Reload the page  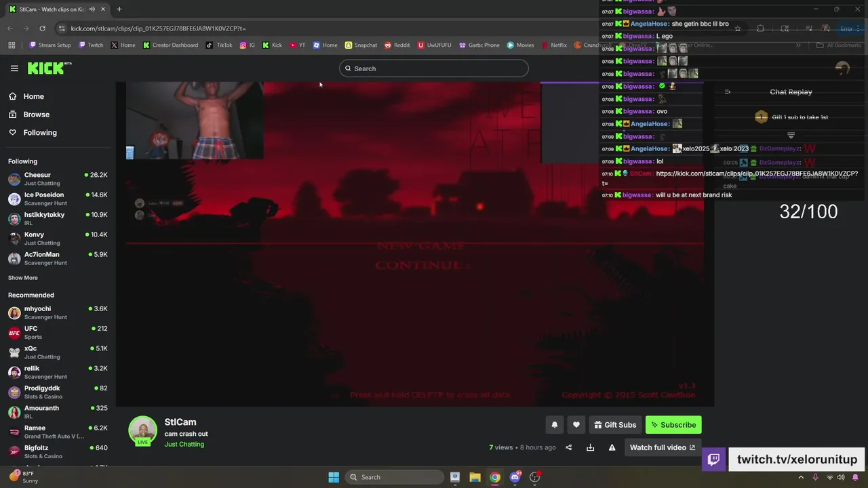pos(42,28)
